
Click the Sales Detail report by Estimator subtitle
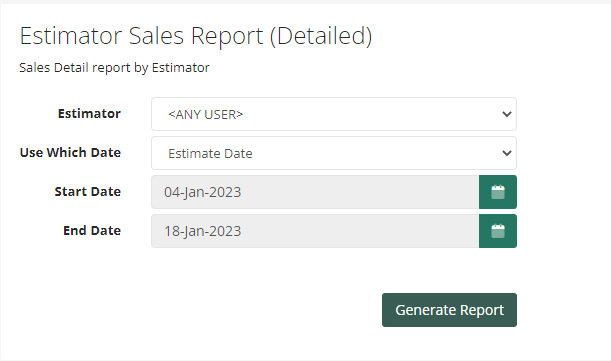point(114,67)
